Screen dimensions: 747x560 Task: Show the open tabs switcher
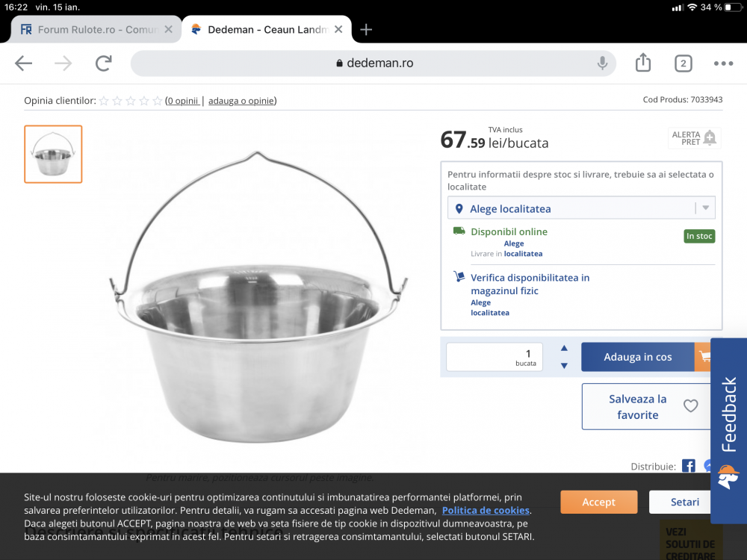pos(683,63)
